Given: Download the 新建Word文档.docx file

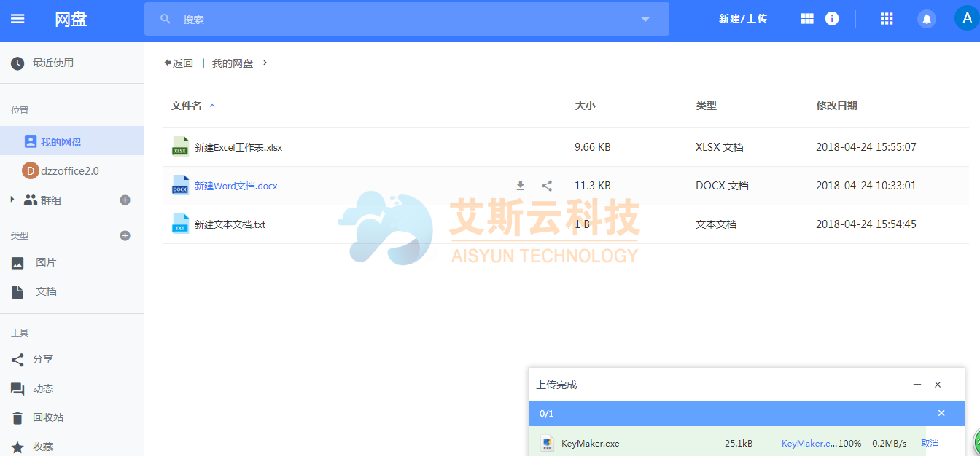Looking at the screenshot, I should pyautogui.click(x=521, y=186).
